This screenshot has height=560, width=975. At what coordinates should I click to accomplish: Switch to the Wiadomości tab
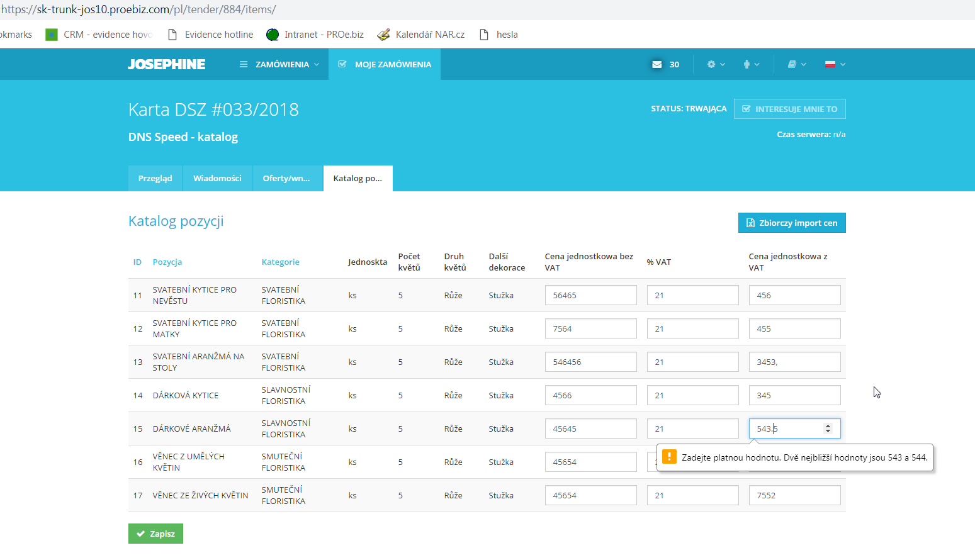(x=217, y=179)
